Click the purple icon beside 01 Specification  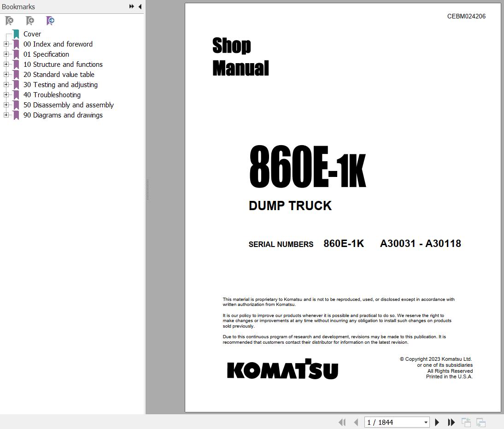pos(16,54)
